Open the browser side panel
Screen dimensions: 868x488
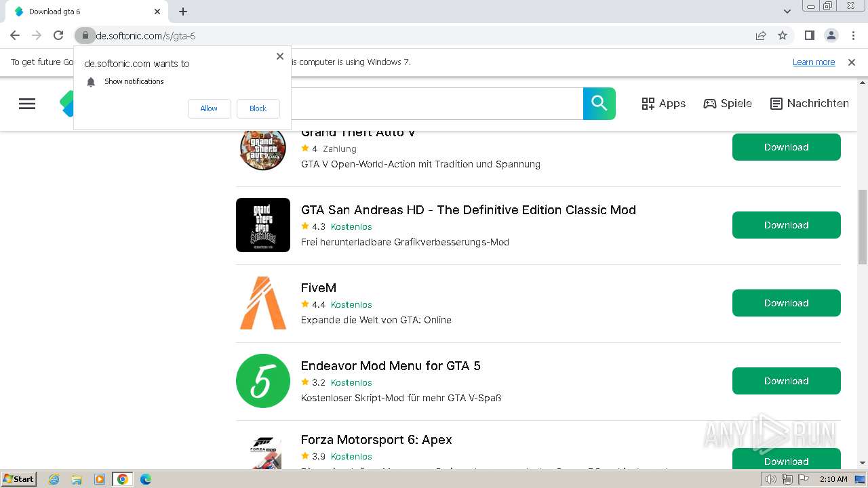[x=809, y=35]
